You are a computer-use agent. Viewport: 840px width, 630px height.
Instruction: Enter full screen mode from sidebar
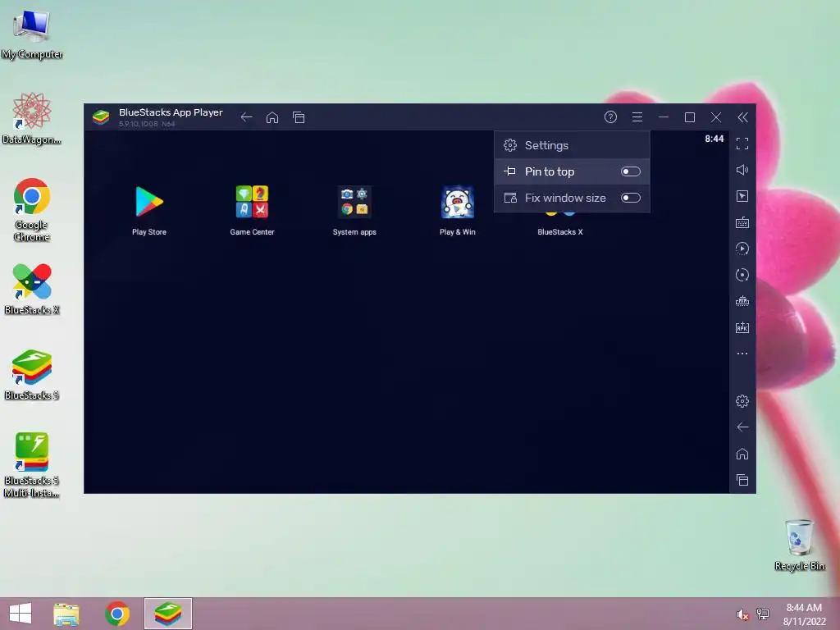click(742, 144)
